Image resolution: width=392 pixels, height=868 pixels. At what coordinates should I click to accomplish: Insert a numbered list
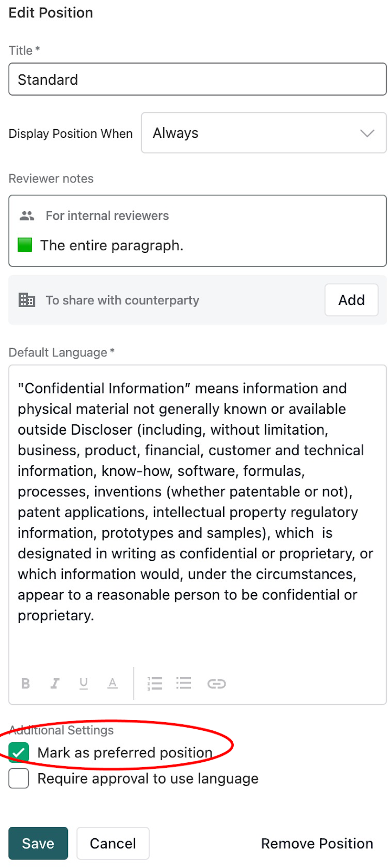(x=155, y=683)
